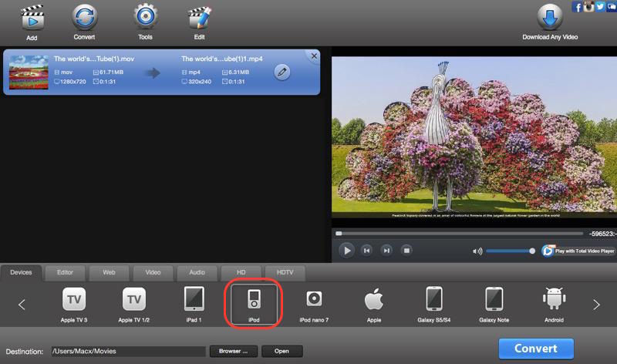Click the preview video frame
617x364 pixels.
[474, 137]
